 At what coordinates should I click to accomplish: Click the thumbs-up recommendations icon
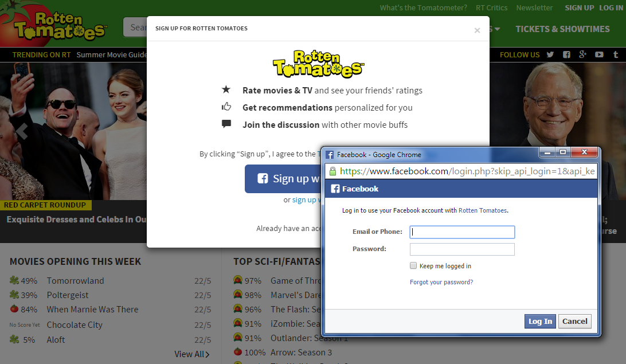tap(226, 107)
